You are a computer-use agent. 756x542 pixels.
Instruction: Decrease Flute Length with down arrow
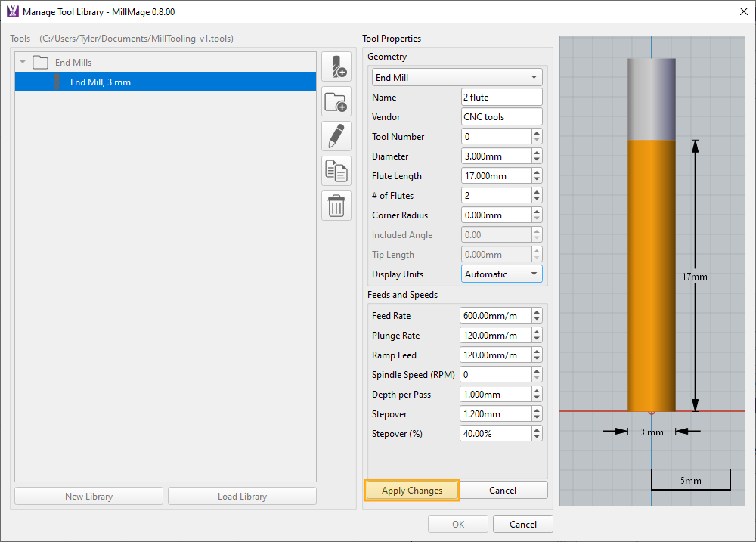pos(537,180)
